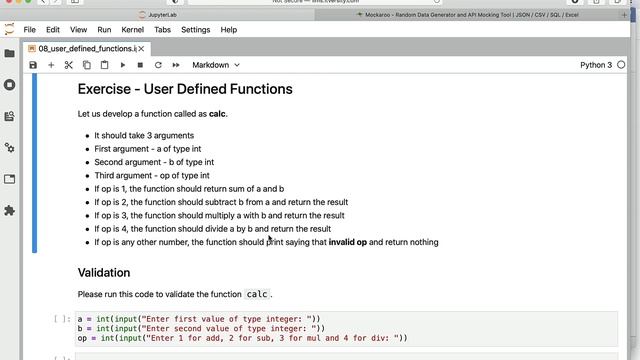Viewport: 640px width, 360px height.
Task: Interrupt the kernel with stop icon
Action: [140, 65]
